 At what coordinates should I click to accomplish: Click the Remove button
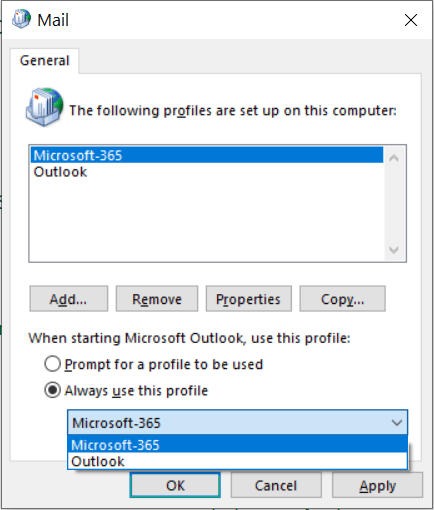(x=157, y=299)
